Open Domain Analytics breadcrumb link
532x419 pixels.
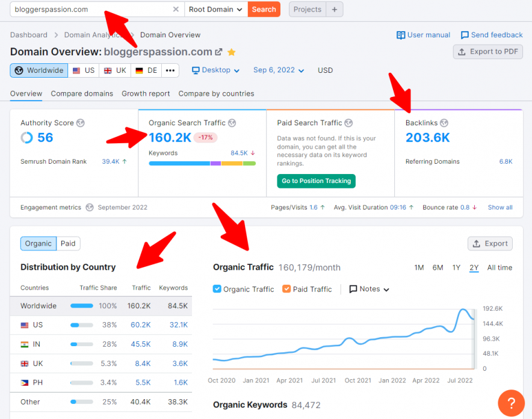93,35
